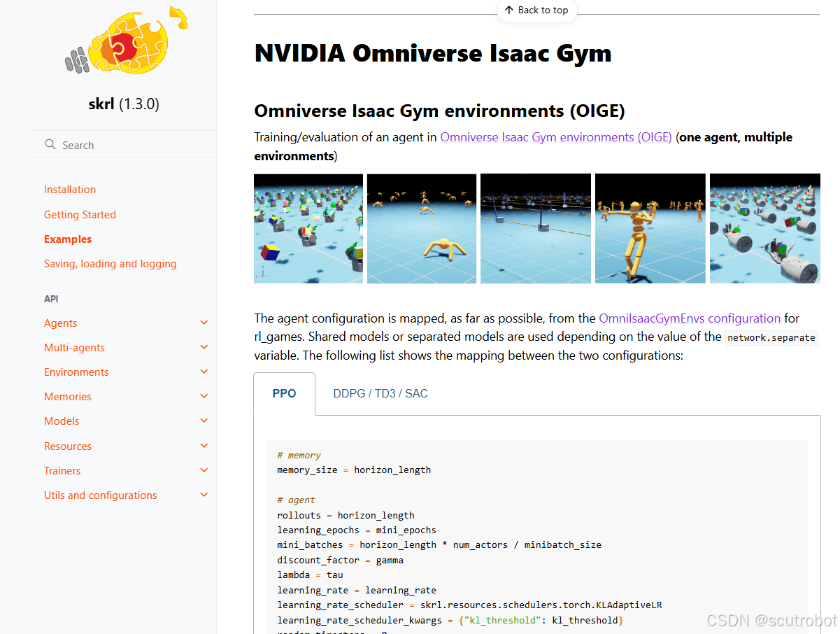Click the orange ant robots thumbnail
The height and width of the screenshot is (634, 840).
[x=422, y=228]
